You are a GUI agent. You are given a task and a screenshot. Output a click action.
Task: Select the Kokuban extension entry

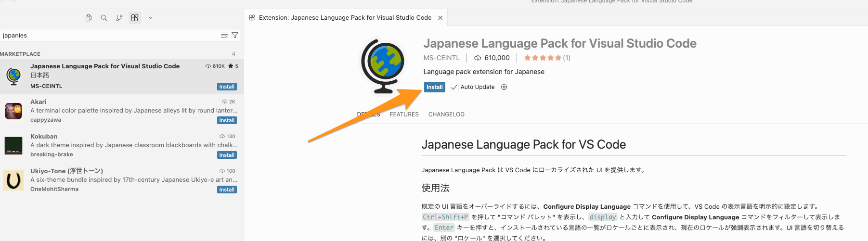click(x=122, y=145)
